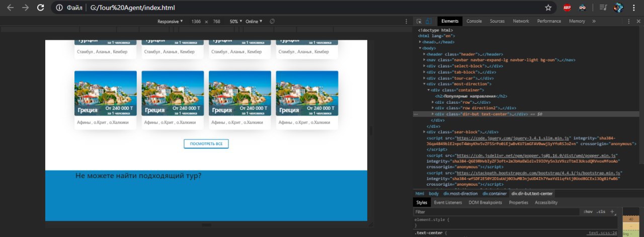Viewport: 644px width, 237px height.
Task: Expand the div select-block node
Action: (x=424, y=66)
